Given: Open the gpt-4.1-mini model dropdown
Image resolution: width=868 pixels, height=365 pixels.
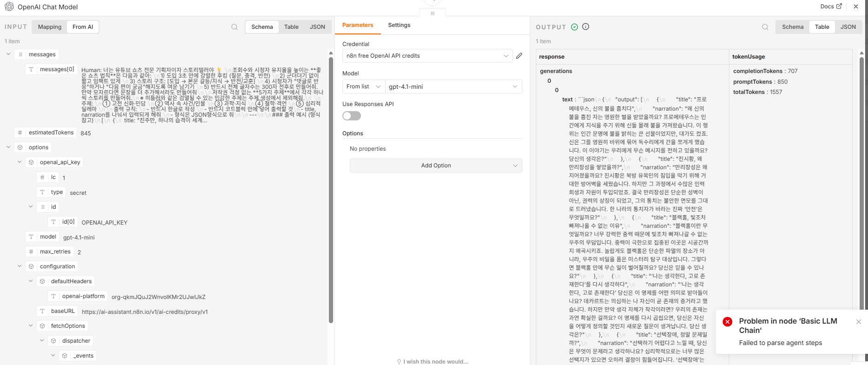Looking at the screenshot, I should pyautogui.click(x=454, y=86).
